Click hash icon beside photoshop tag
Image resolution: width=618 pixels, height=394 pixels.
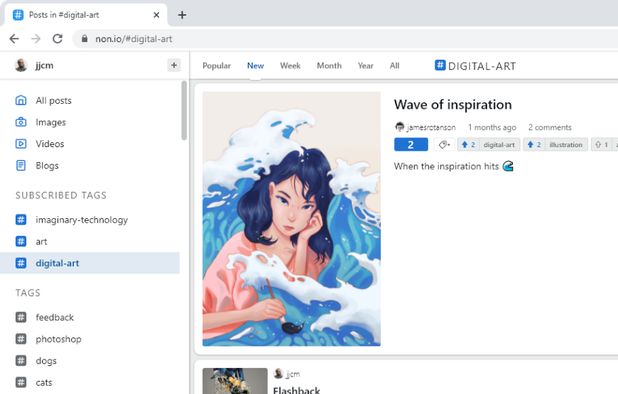[x=21, y=339]
